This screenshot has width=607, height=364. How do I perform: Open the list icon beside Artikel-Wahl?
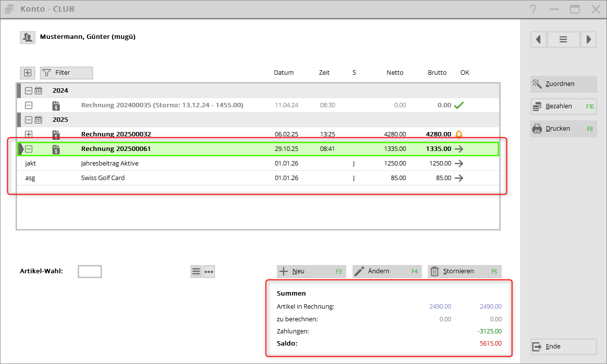(196, 272)
